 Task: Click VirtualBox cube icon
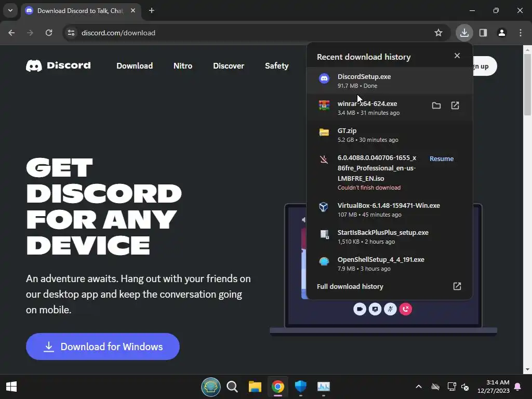point(324,207)
